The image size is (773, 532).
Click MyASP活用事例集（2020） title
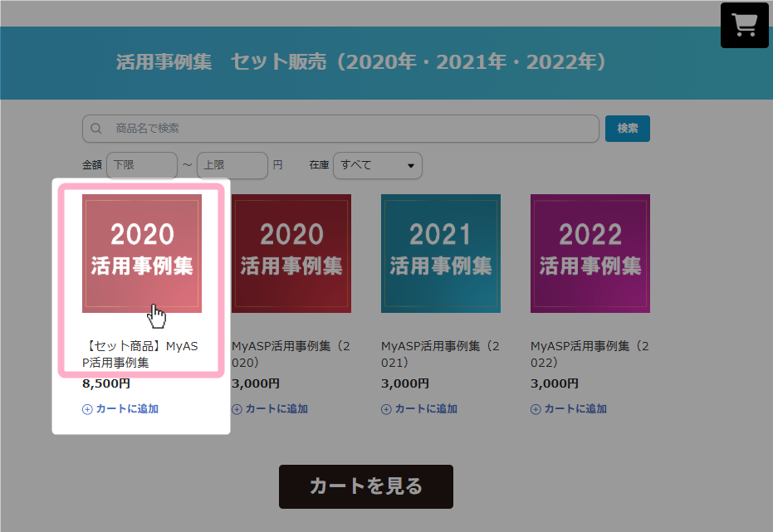tap(291, 354)
